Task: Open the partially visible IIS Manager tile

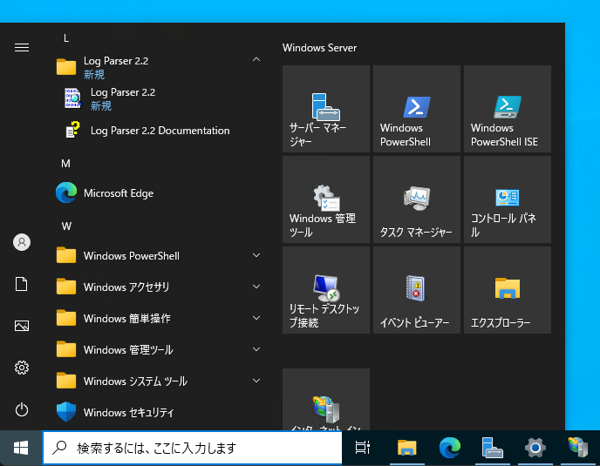Action: [326, 399]
